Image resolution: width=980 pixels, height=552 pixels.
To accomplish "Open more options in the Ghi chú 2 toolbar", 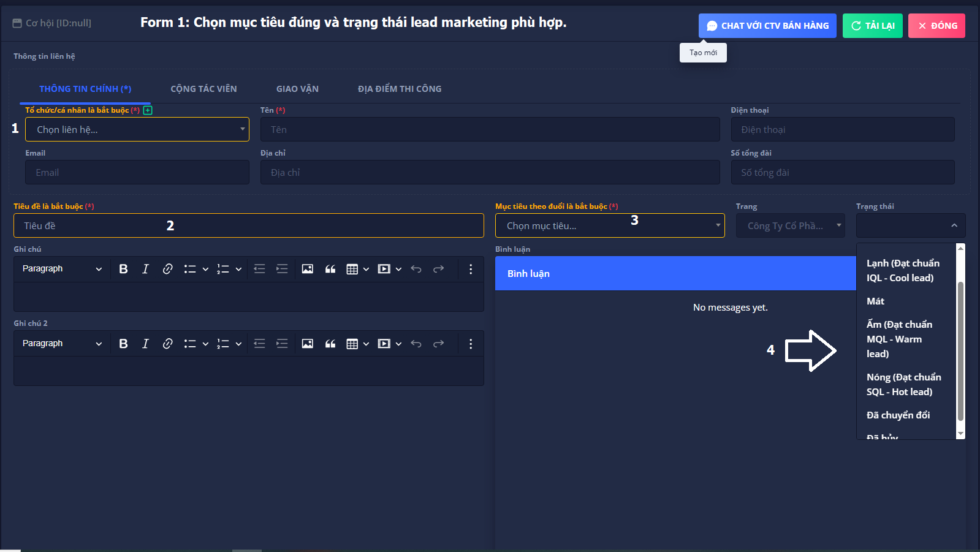I will [x=470, y=344].
